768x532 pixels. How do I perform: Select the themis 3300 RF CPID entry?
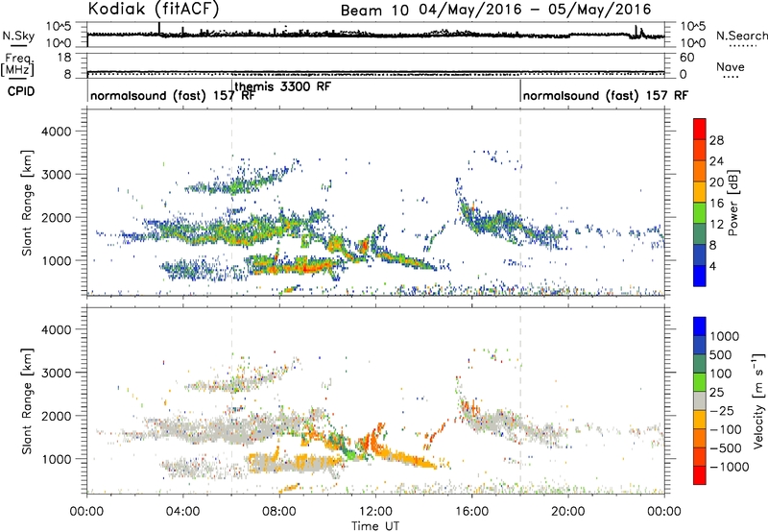pos(282,86)
